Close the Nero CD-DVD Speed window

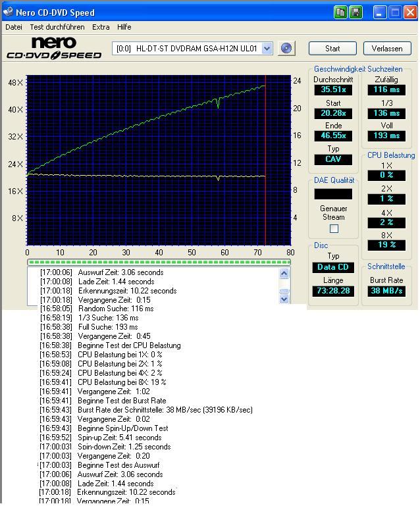(410, 13)
